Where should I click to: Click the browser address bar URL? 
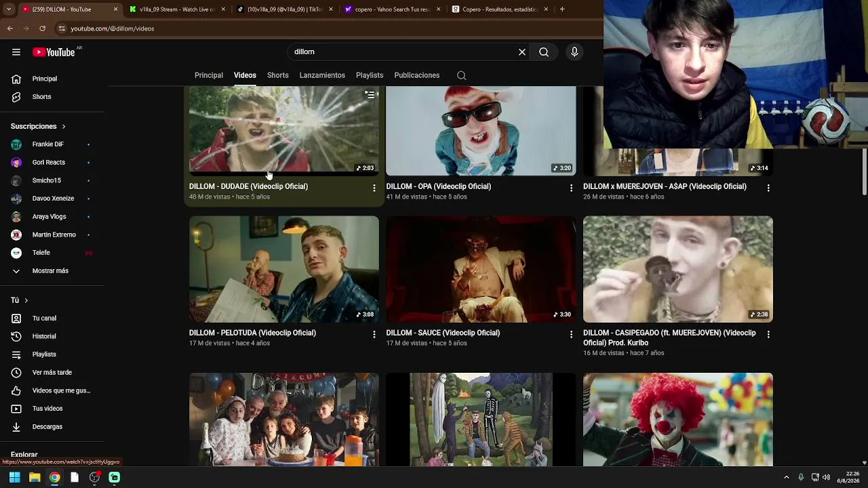tap(113, 28)
